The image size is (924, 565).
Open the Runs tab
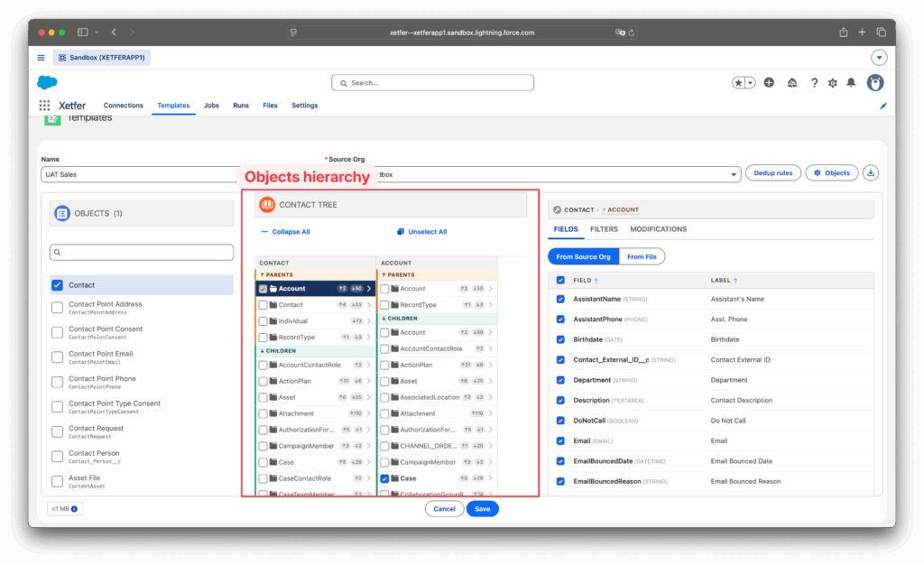[x=240, y=106]
